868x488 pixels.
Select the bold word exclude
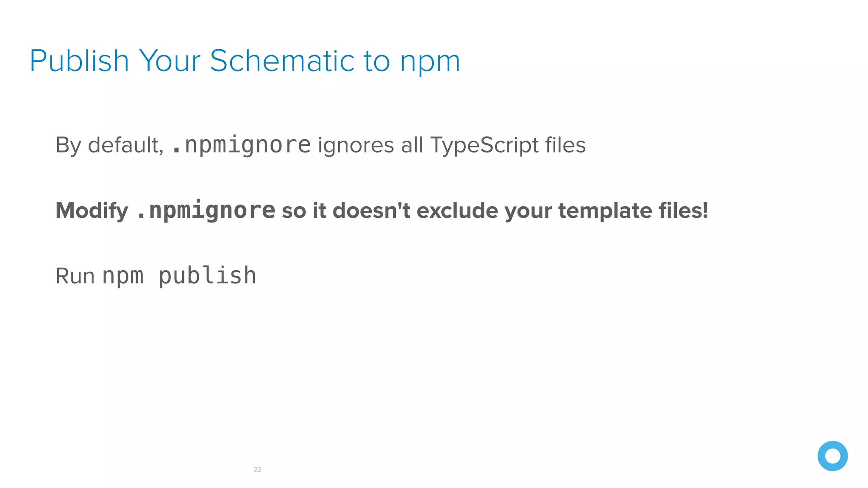(457, 211)
